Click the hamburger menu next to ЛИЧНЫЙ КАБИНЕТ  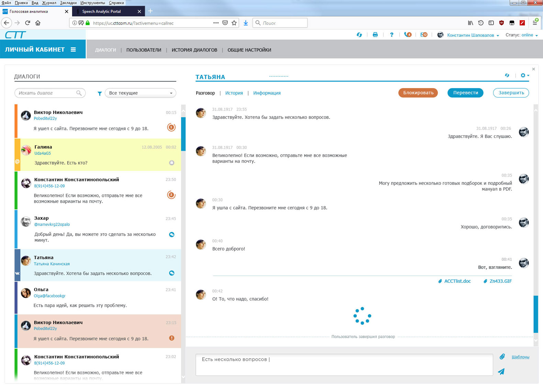[x=73, y=49]
